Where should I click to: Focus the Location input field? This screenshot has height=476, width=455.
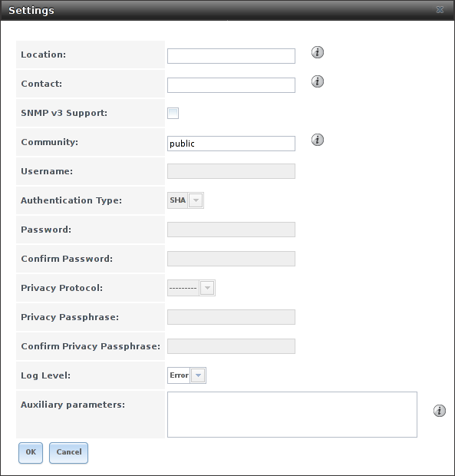click(x=231, y=56)
